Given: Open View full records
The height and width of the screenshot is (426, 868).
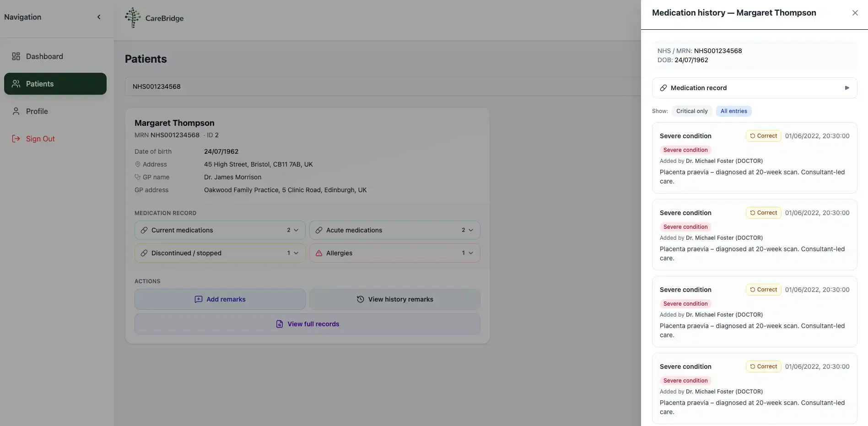Looking at the screenshot, I should click(307, 324).
